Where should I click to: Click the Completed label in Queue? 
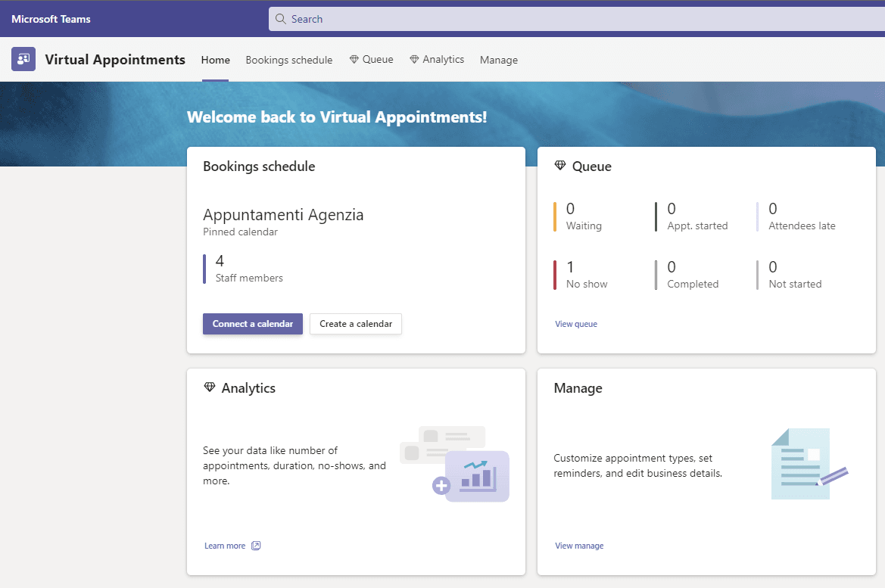coord(693,284)
